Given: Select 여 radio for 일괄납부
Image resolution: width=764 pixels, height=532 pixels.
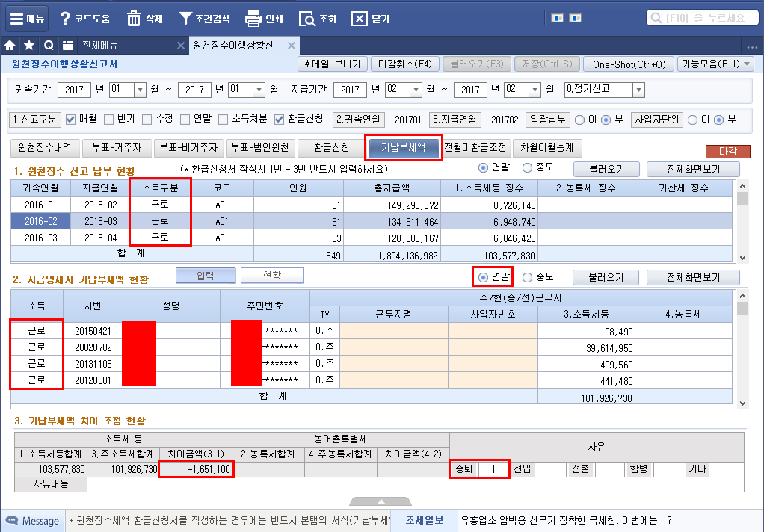Looking at the screenshot, I should 580,120.
